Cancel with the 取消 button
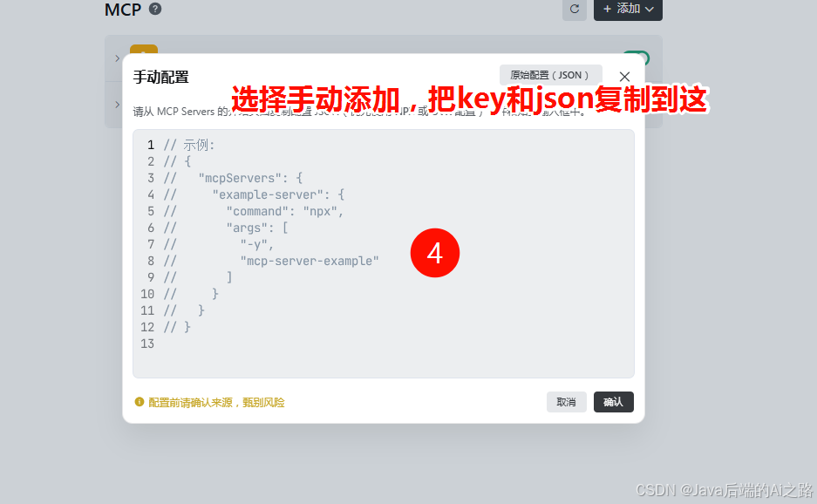 pyautogui.click(x=567, y=402)
